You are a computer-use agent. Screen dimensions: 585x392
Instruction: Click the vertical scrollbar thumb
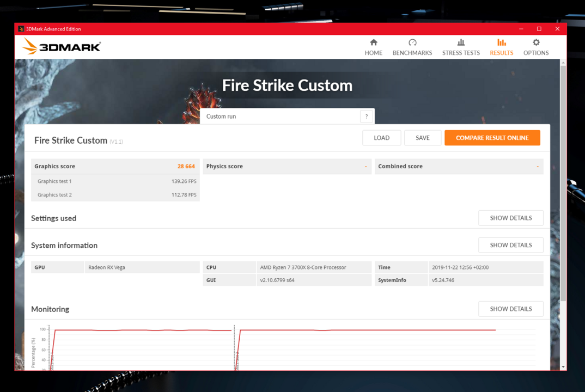coord(563,183)
